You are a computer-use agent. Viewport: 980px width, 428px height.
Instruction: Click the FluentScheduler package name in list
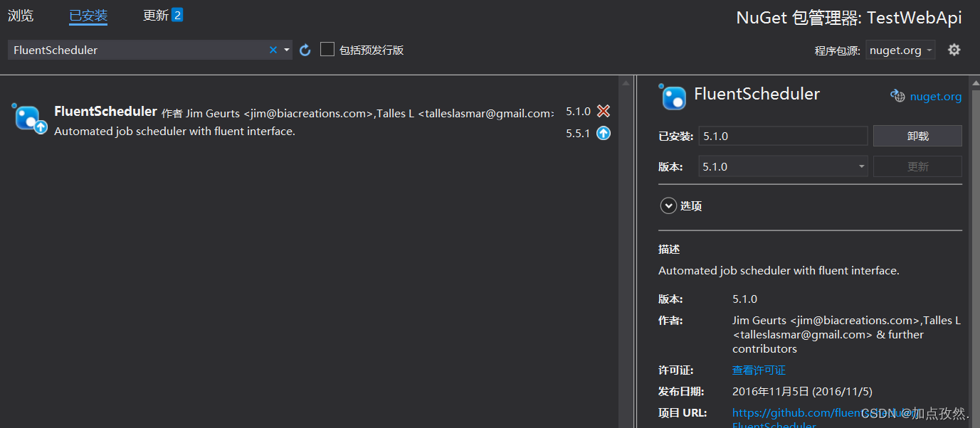[x=105, y=111]
